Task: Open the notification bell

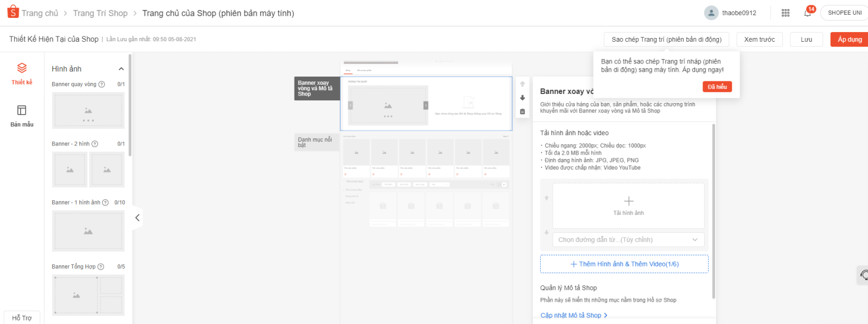Action: click(807, 13)
